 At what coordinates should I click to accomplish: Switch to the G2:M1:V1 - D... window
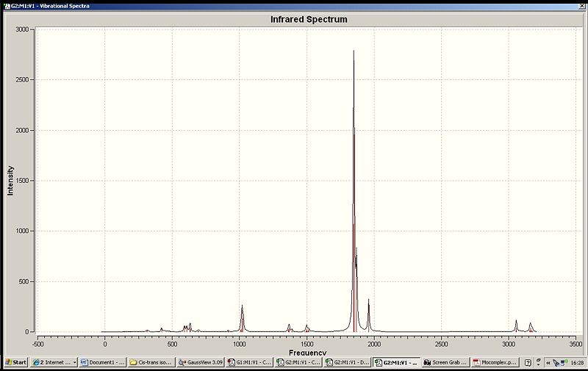[347, 362]
